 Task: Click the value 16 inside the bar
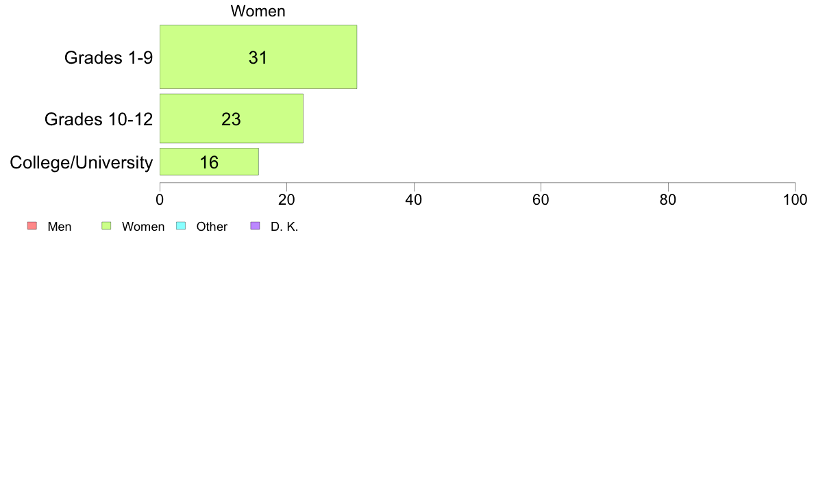pos(209,162)
